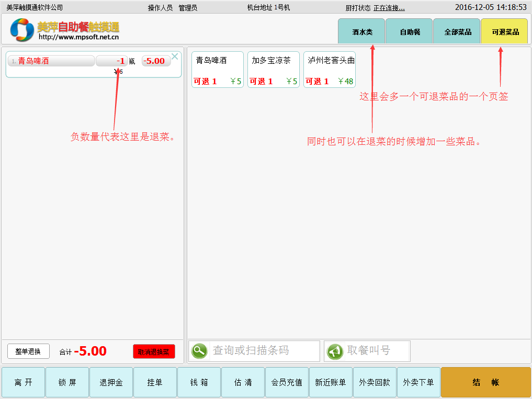Show the 可退菜品 tab

coord(505,31)
